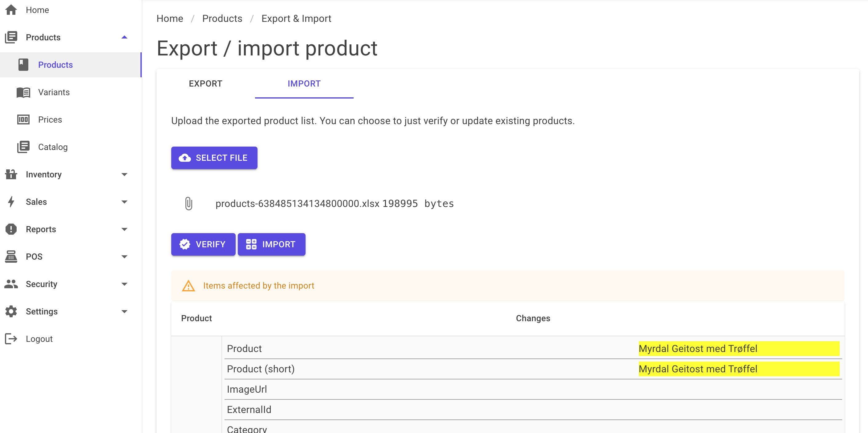Expand the POS menu arrow

tap(124, 257)
